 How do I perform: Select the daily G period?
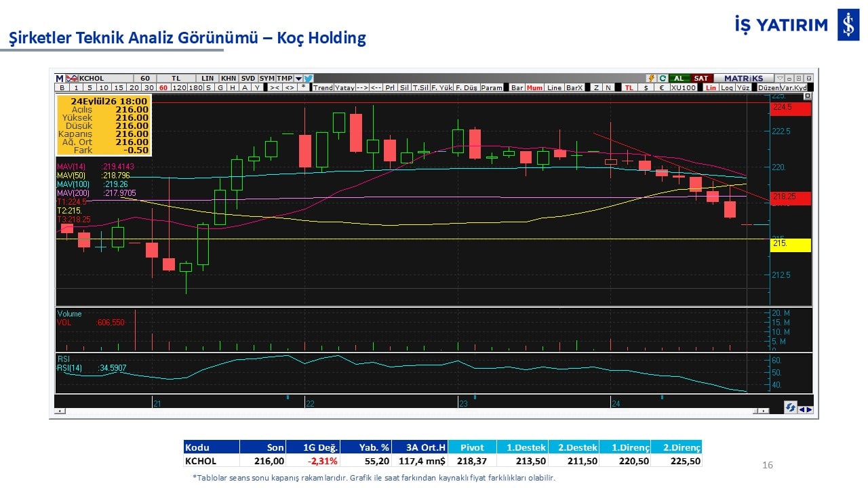tap(220, 87)
